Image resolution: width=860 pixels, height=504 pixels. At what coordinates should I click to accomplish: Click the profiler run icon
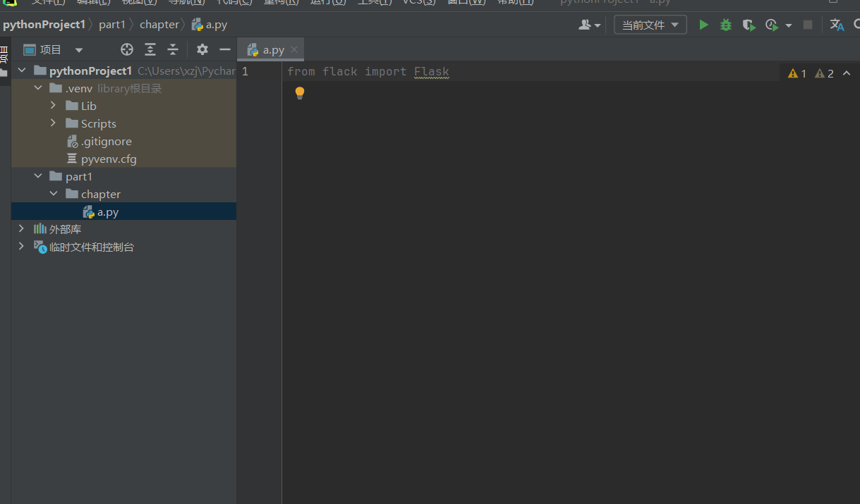[771, 25]
